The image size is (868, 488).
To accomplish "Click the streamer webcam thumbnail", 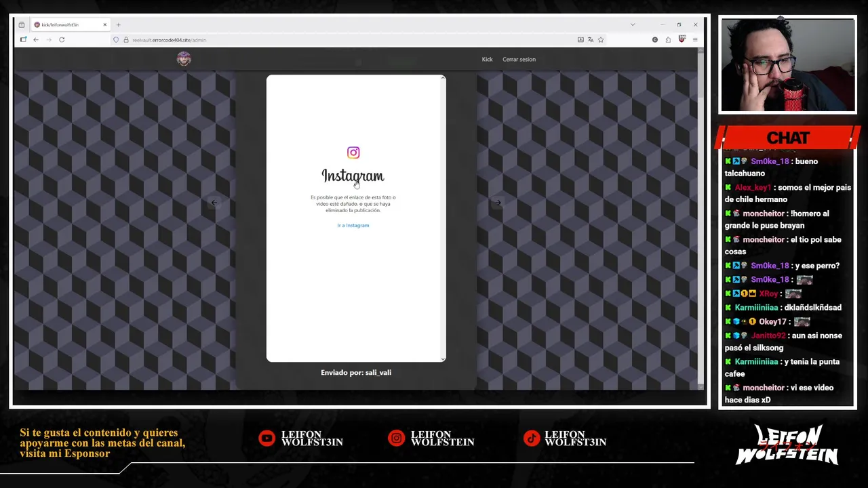I will click(787, 65).
